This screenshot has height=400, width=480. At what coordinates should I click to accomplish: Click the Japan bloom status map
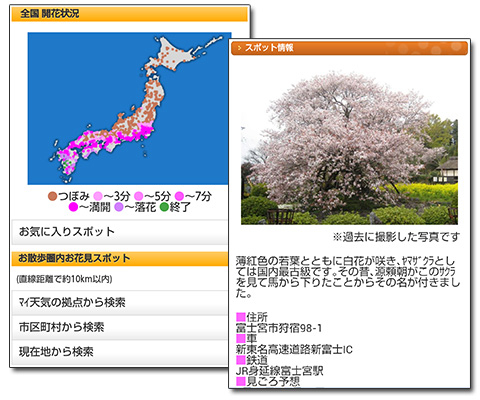[x=129, y=108]
